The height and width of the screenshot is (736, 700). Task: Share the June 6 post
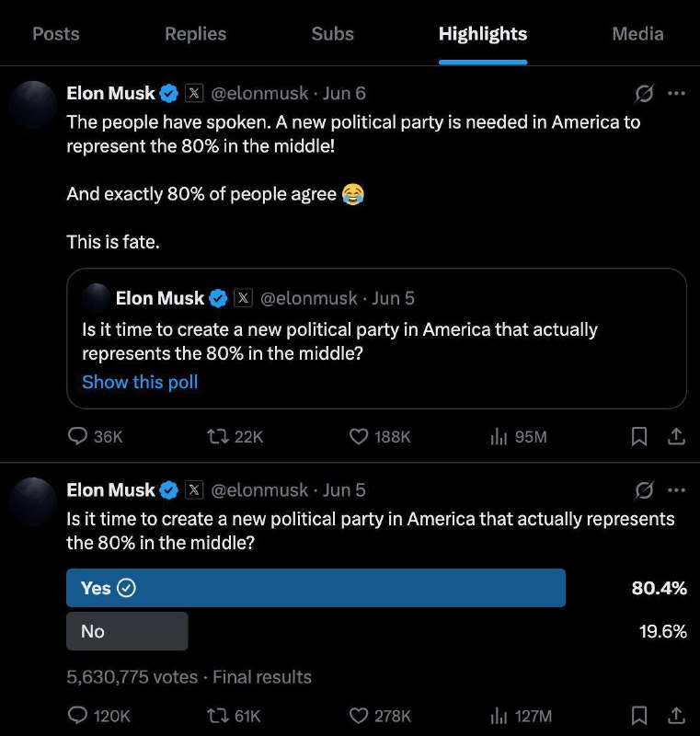coord(676,437)
